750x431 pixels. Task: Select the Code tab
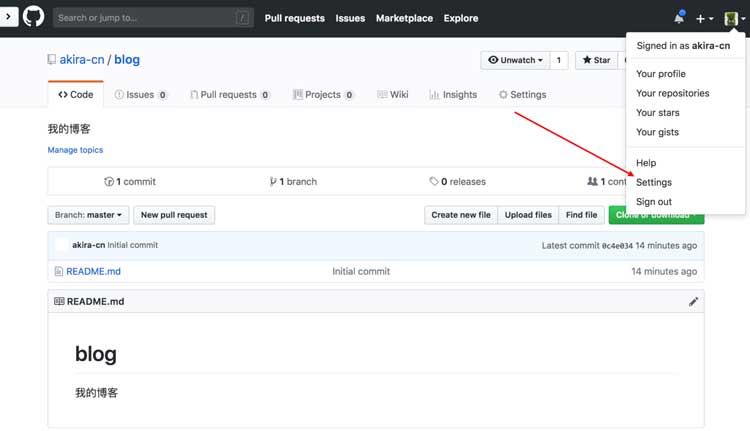(x=76, y=94)
